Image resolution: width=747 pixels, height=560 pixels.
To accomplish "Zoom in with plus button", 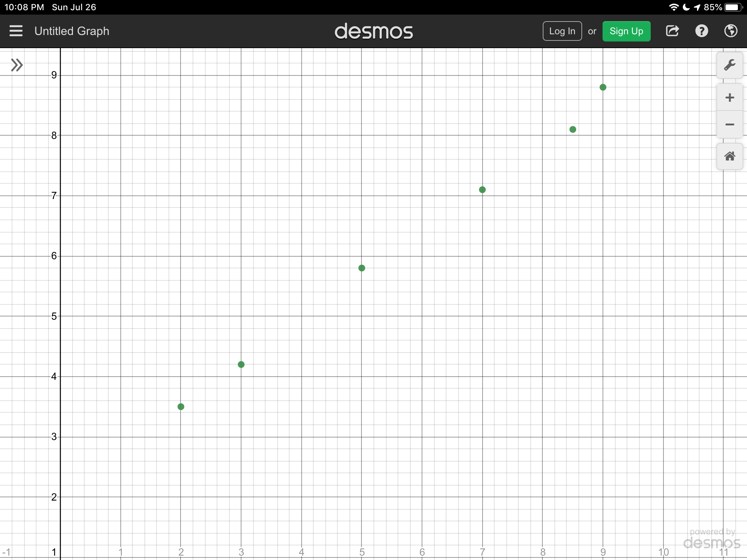I will [x=729, y=97].
